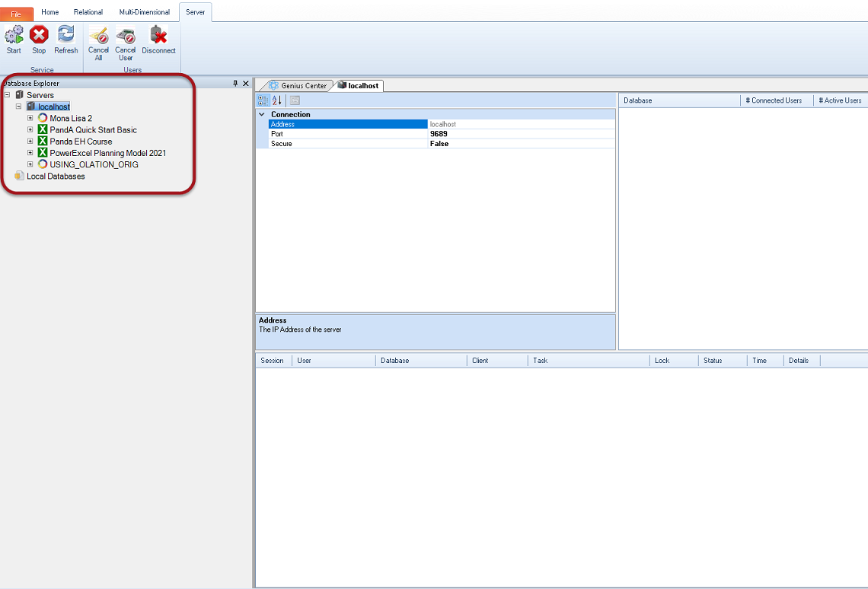
Task: Pin the Database Explorer panel
Action: tap(235, 84)
